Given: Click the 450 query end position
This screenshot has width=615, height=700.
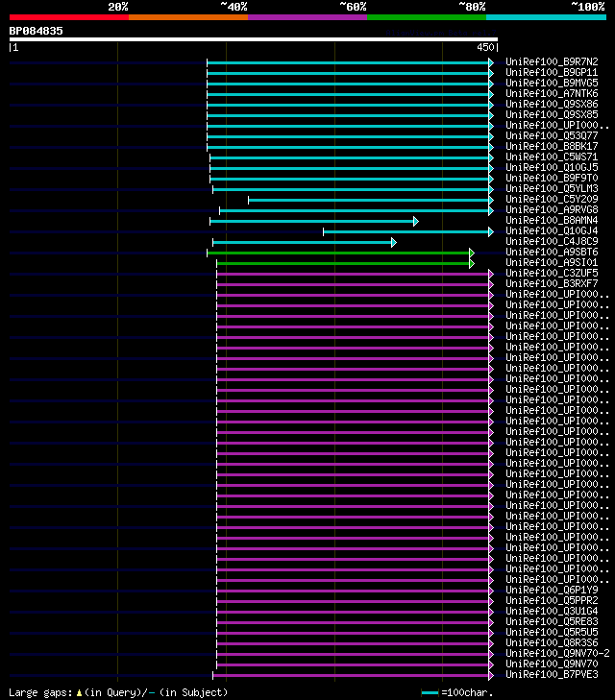Looking at the screenshot, I should click(x=485, y=47).
